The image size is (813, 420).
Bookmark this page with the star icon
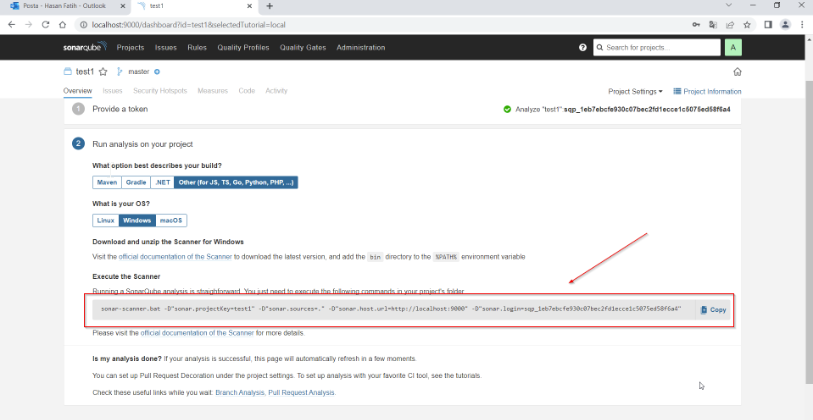[x=747, y=24]
